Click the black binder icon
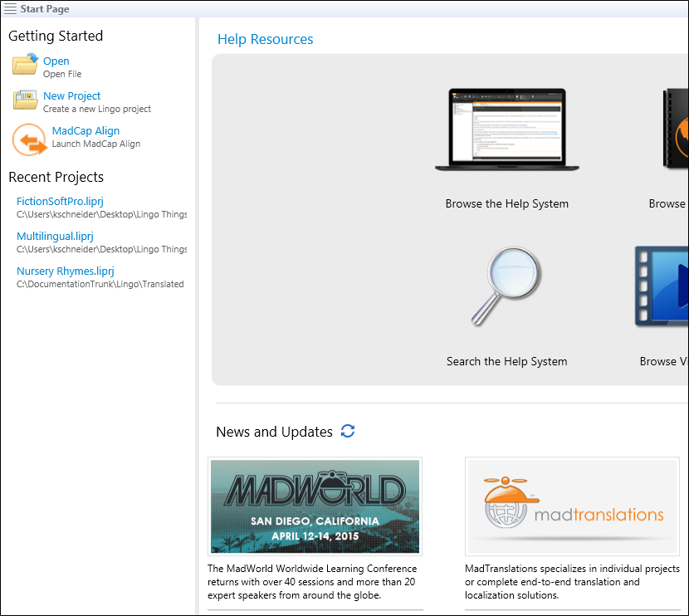This screenshot has width=689, height=616. 676,129
